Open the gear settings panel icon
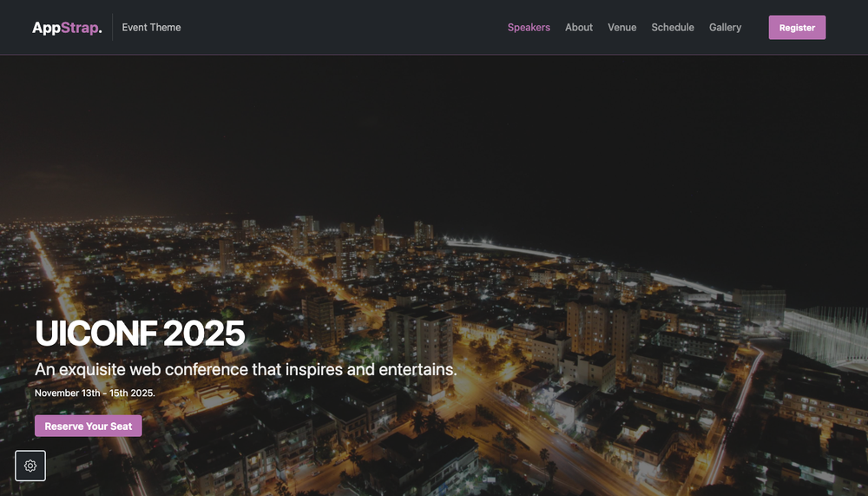Screen dimensions: 868x496 (x=30, y=466)
